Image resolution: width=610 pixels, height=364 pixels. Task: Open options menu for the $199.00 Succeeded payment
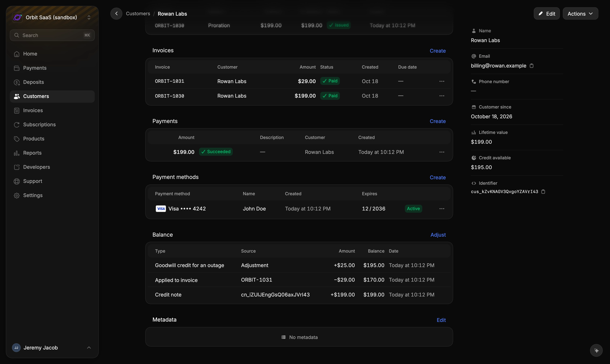tap(442, 152)
